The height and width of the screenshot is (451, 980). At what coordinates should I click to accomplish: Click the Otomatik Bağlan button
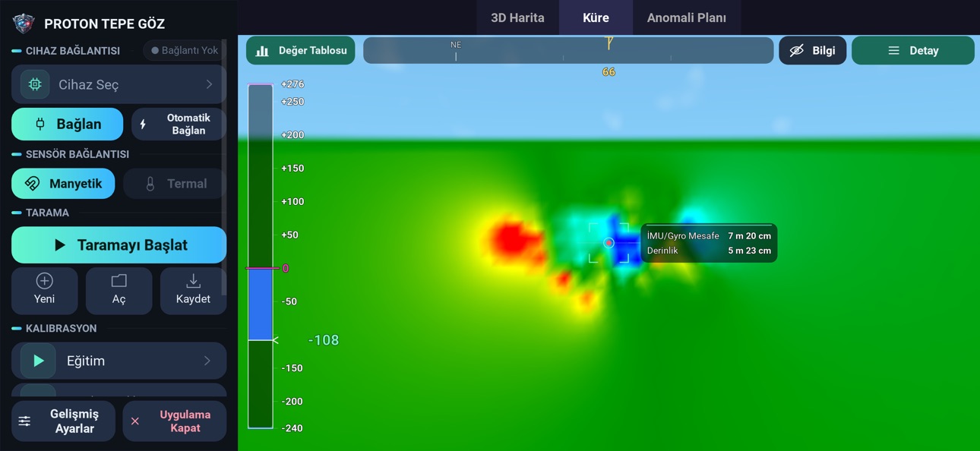tap(179, 124)
